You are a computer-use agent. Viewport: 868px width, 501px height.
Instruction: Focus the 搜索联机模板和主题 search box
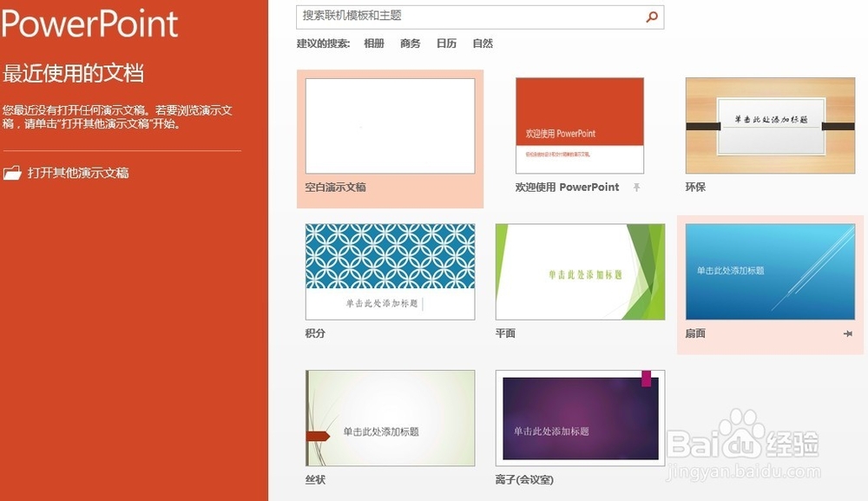(480, 17)
